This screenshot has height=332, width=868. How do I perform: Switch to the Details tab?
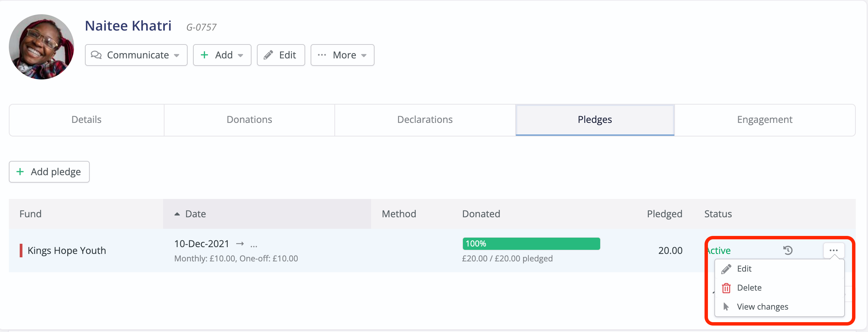click(x=86, y=120)
